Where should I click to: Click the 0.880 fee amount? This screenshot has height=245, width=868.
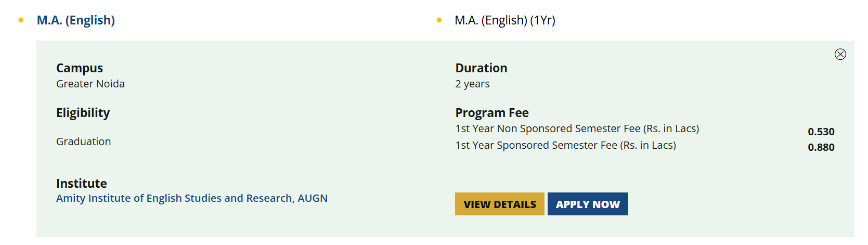pyautogui.click(x=821, y=147)
